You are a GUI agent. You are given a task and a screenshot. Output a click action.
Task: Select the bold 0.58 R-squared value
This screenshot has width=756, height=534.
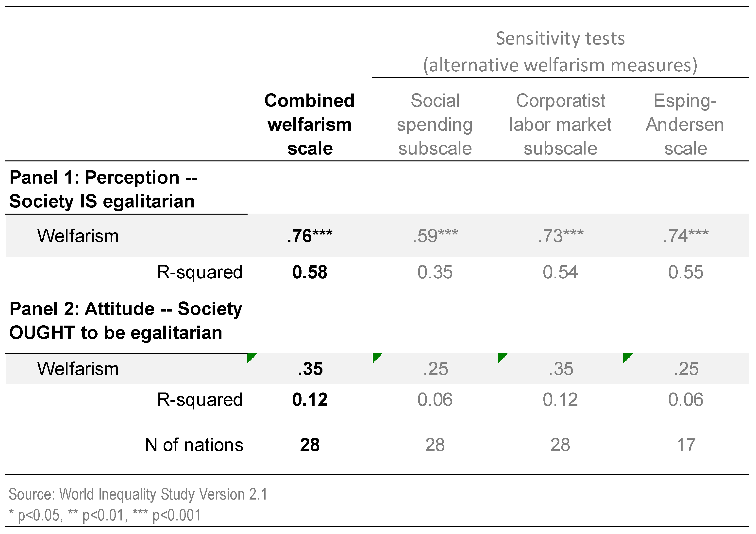point(309,272)
